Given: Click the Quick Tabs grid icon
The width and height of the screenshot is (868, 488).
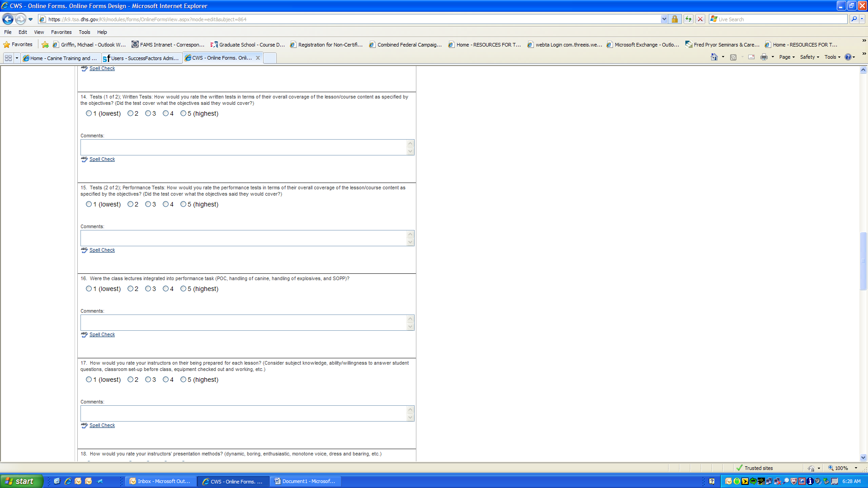Looking at the screenshot, I should [8, 58].
